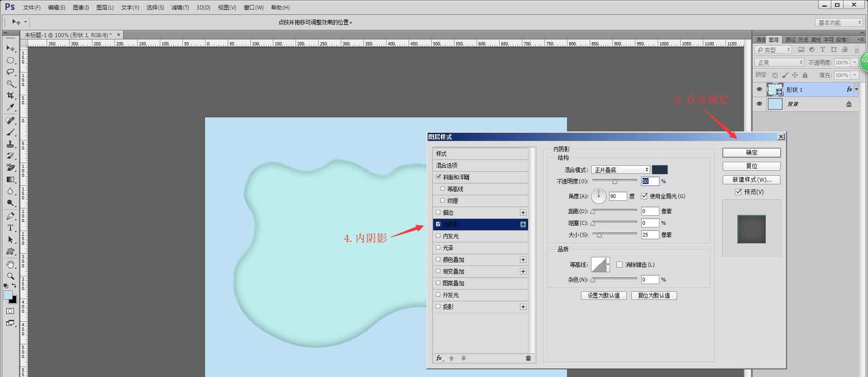Select the Crop tool
868x377 pixels.
(10, 96)
